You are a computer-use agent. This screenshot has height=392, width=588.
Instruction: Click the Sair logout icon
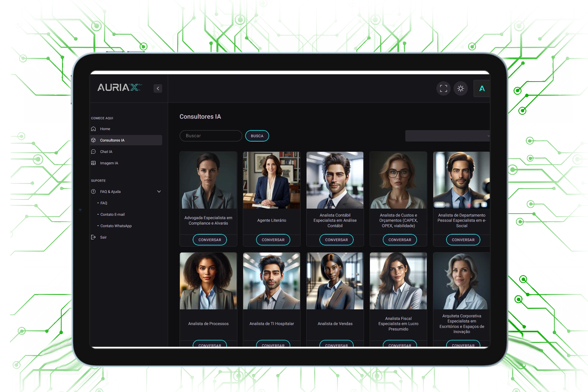point(93,237)
